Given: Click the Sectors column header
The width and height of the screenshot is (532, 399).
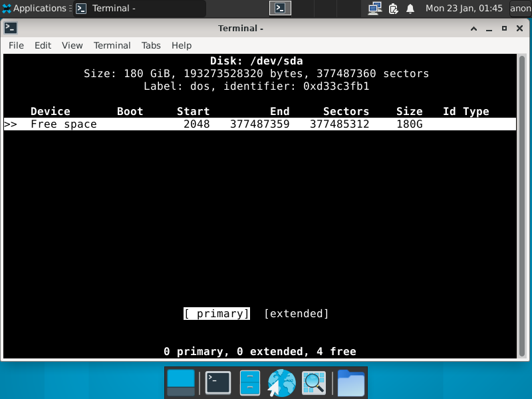Looking at the screenshot, I should [346, 111].
